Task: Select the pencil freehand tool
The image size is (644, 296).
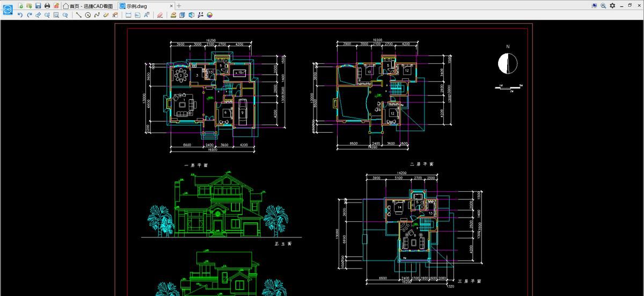Action: [x=106, y=15]
